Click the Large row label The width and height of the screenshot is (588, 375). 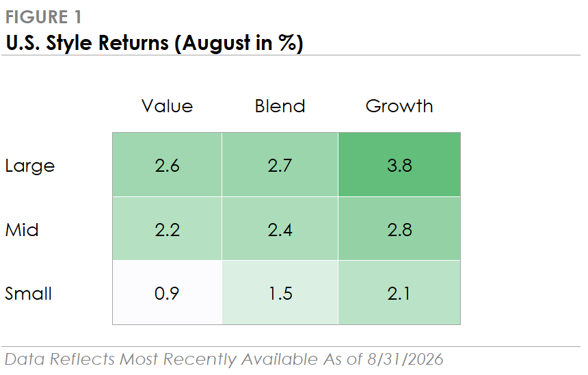click(x=30, y=166)
